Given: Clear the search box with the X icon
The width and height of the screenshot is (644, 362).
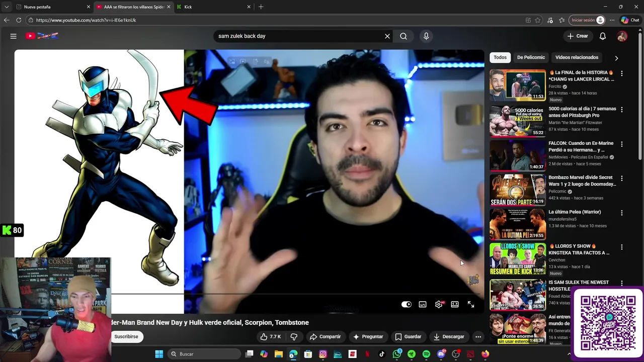Looking at the screenshot, I should point(387,36).
